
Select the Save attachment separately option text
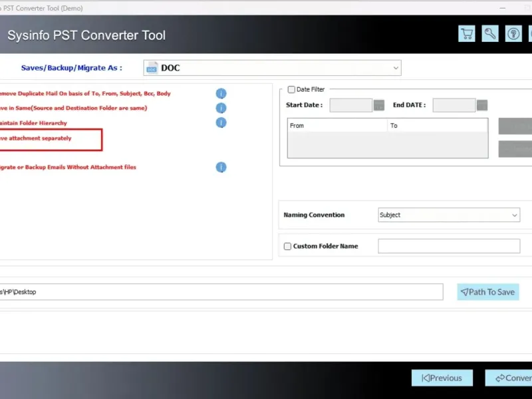36,138
